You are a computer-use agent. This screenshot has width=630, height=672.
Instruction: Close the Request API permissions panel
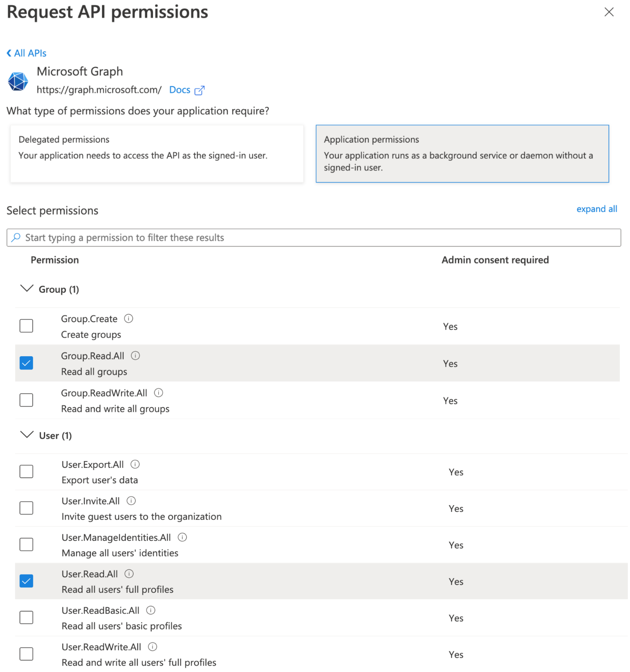(609, 12)
